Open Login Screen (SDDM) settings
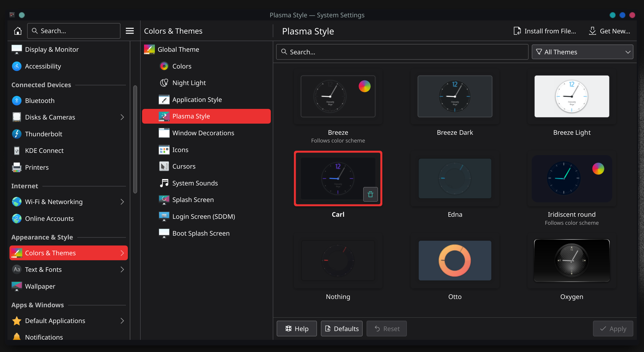This screenshot has width=644, height=352. pyautogui.click(x=206, y=216)
